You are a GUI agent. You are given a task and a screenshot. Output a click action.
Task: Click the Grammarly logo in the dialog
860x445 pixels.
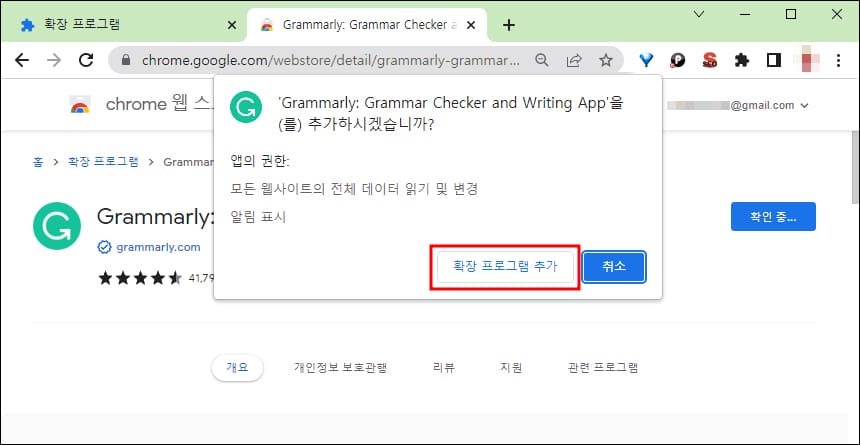[246, 107]
